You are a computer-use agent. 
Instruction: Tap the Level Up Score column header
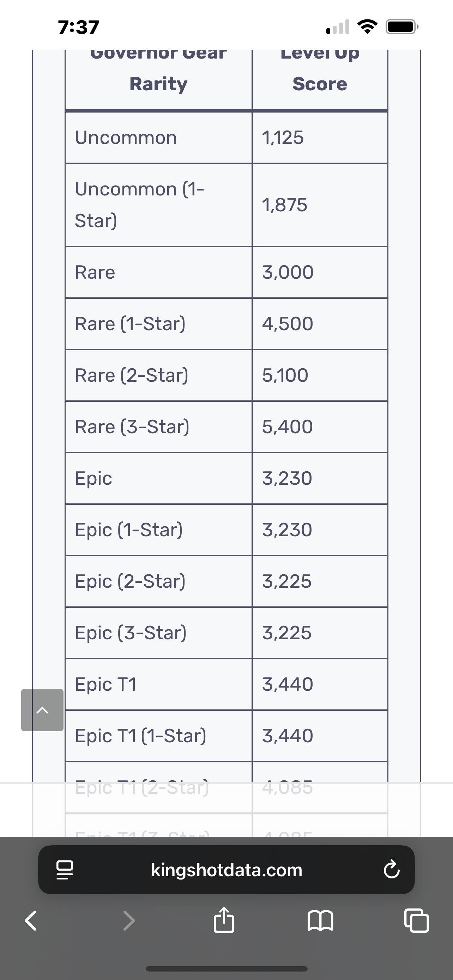[x=320, y=68]
